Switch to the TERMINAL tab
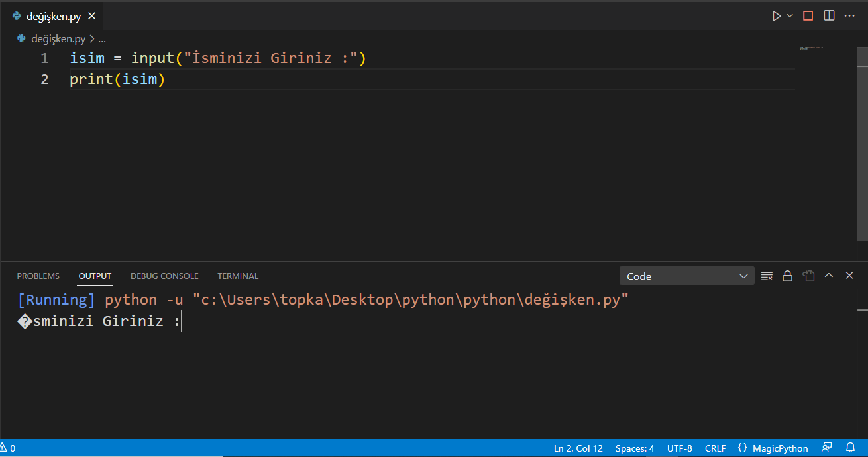 tap(238, 276)
